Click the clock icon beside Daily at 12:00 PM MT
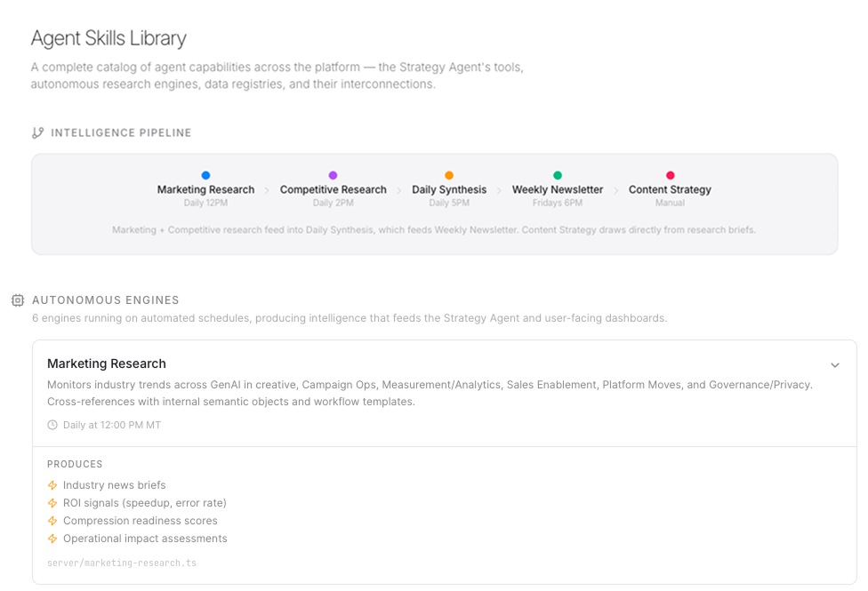 coord(52,425)
